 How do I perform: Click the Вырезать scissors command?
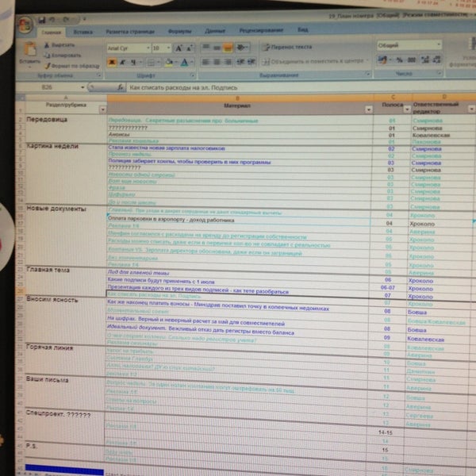coord(59,45)
